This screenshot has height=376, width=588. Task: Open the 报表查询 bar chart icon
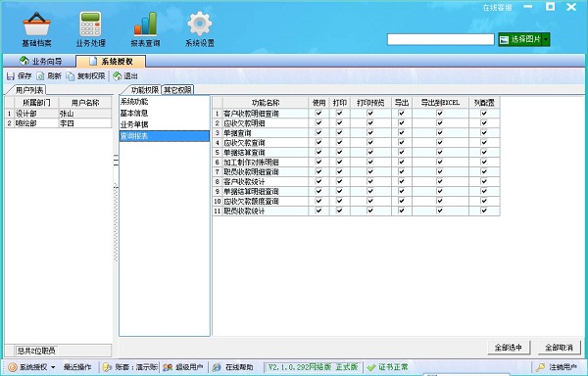tap(145, 23)
